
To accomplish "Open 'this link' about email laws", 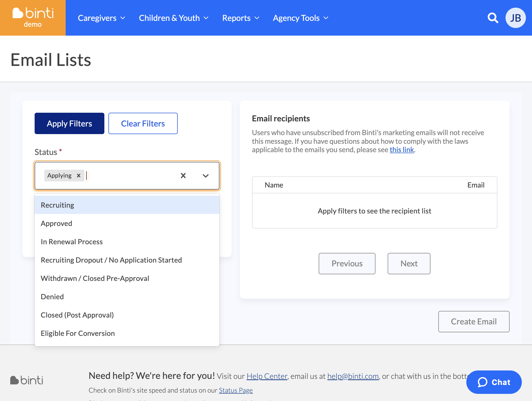I will pos(402,150).
